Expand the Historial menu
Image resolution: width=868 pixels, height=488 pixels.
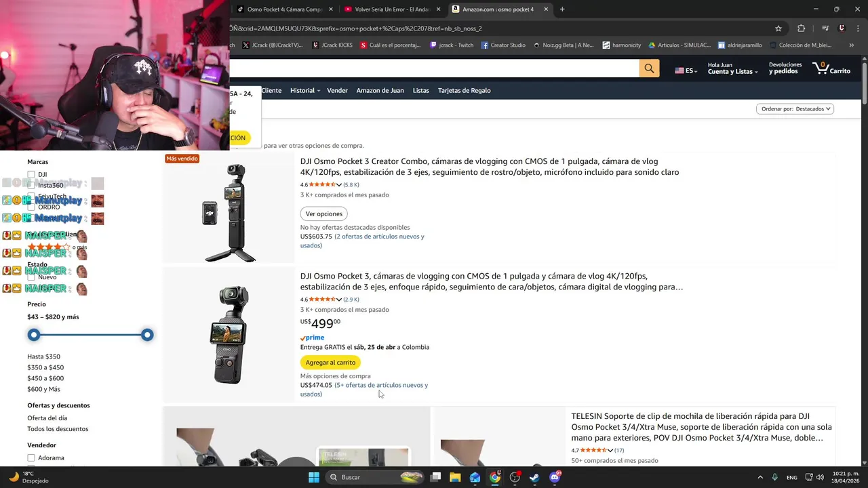[x=304, y=90]
